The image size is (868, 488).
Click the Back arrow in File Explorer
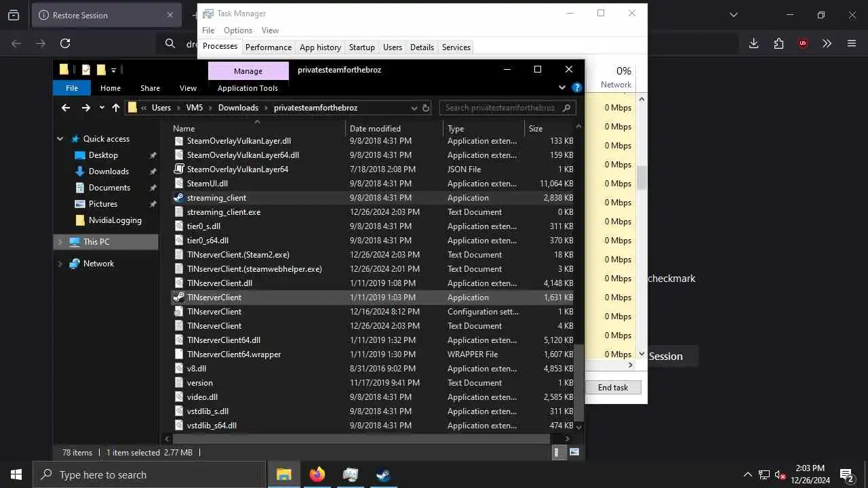(66, 107)
